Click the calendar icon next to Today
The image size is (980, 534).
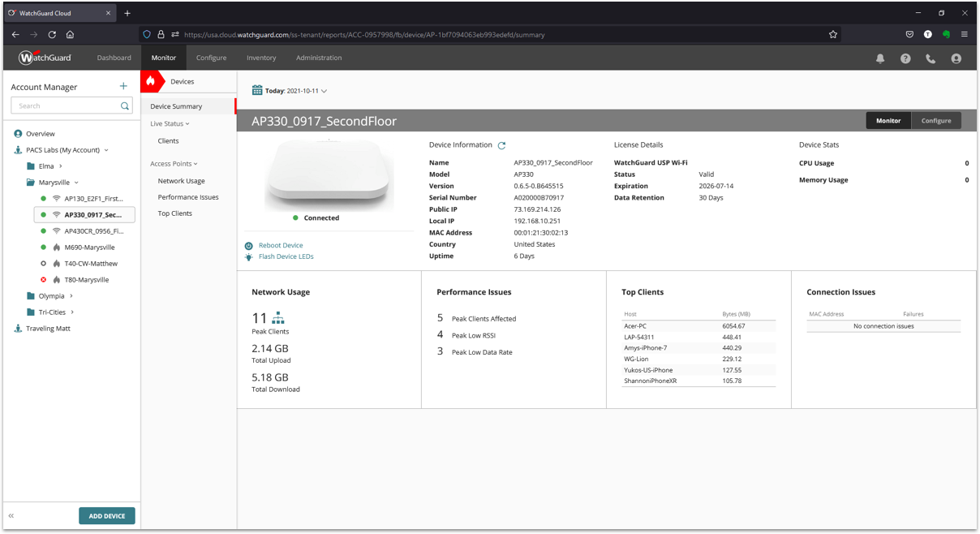coord(257,91)
